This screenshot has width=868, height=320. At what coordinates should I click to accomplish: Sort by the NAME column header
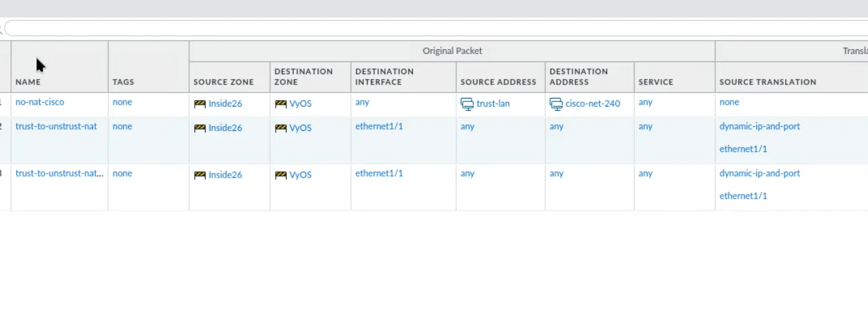click(x=28, y=82)
